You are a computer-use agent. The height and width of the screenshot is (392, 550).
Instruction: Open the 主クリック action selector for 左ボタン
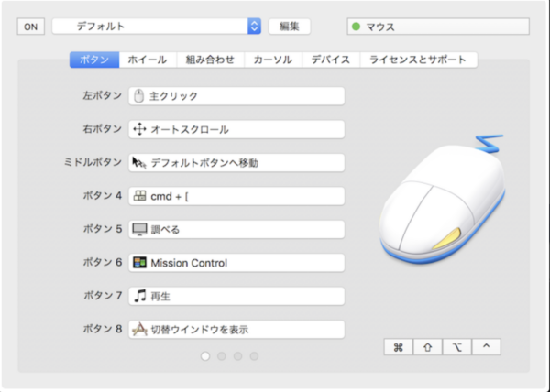(x=236, y=96)
